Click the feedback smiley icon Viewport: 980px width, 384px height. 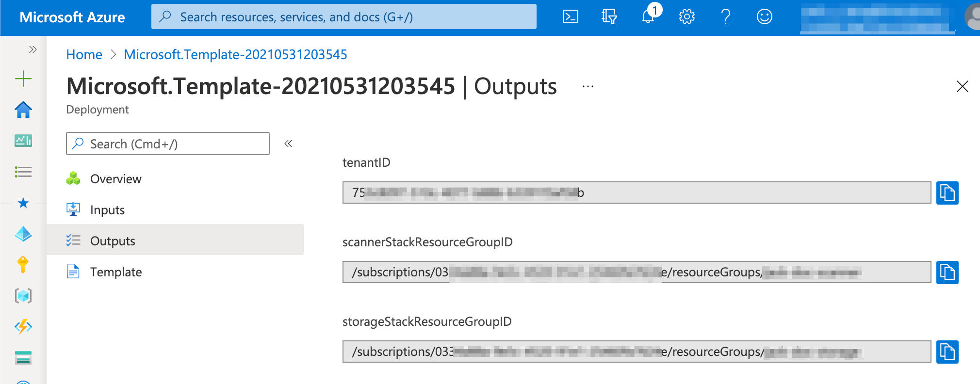[x=764, y=17]
